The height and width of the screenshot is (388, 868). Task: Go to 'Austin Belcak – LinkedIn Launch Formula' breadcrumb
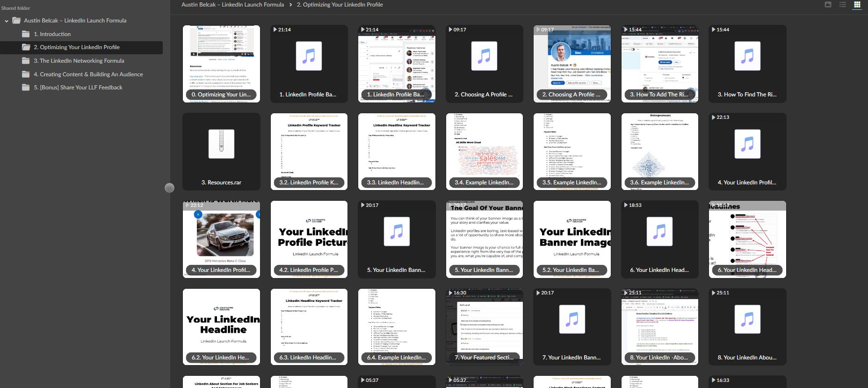pos(232,5)
